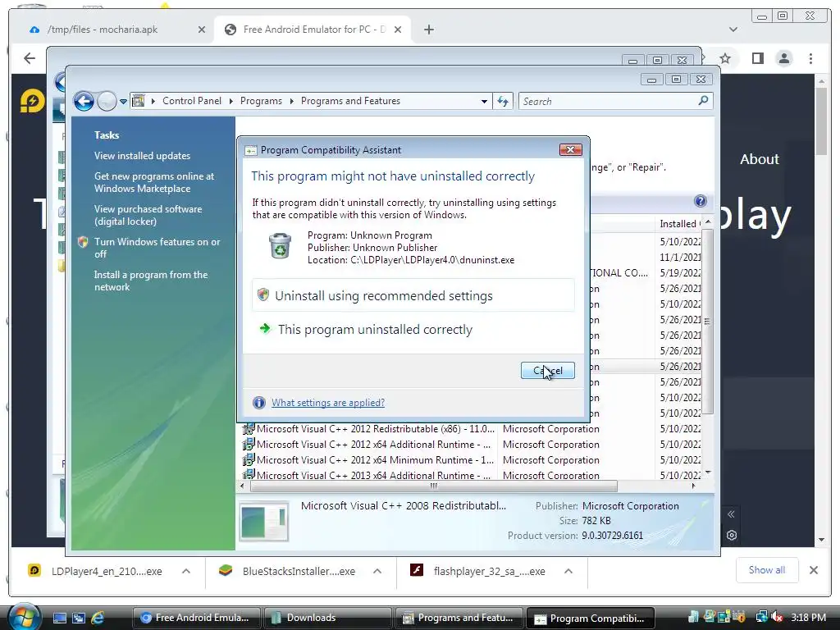Open Turn Windows features on or off

pyautogui.click(x=157, y=248)
